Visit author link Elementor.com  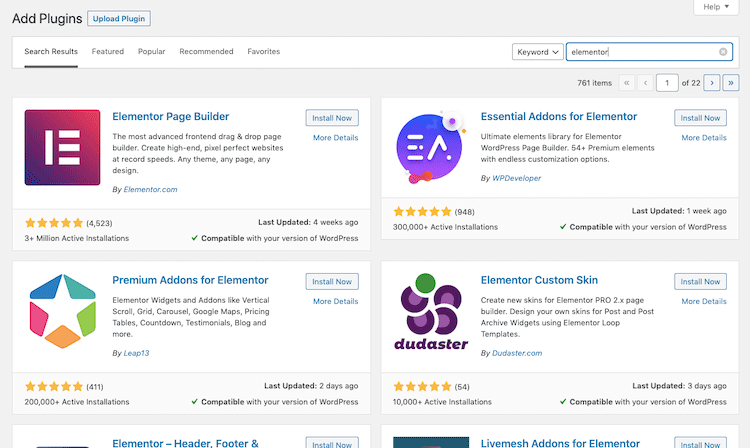pyautogui.click(x=150, y=189)
